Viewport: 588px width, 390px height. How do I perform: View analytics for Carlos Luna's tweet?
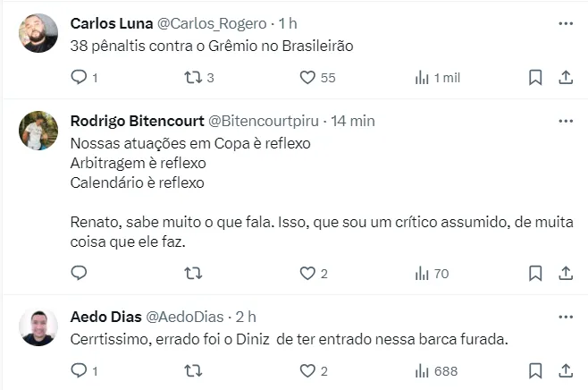[423, 78]
